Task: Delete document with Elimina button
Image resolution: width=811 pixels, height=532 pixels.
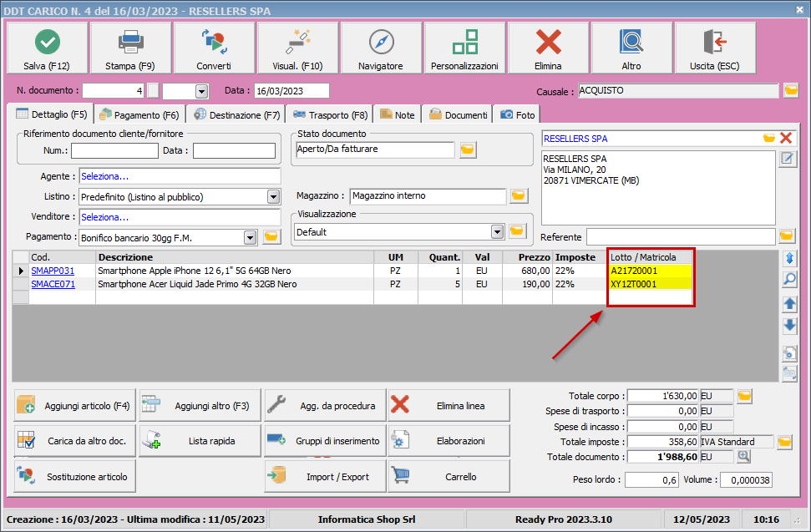Action: [548, 48]
